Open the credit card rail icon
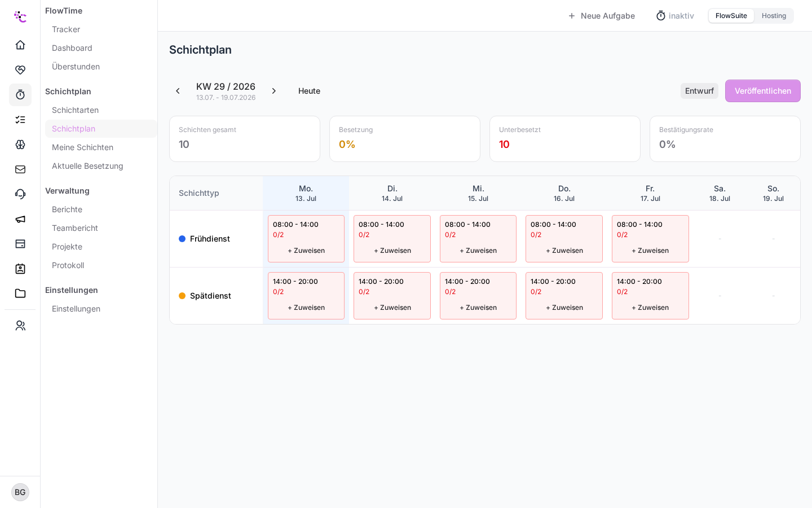This screenshot has width=812, height=508. tap(20, 244)
